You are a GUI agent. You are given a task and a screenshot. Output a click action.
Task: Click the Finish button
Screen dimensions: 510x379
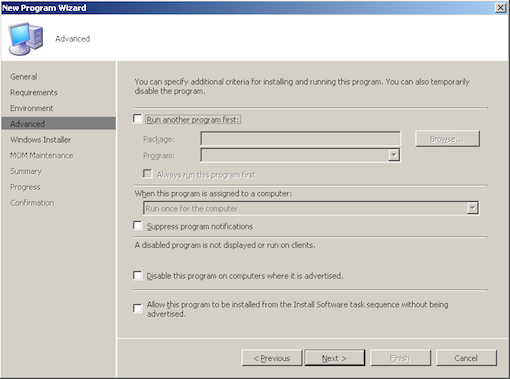[400, 358]
